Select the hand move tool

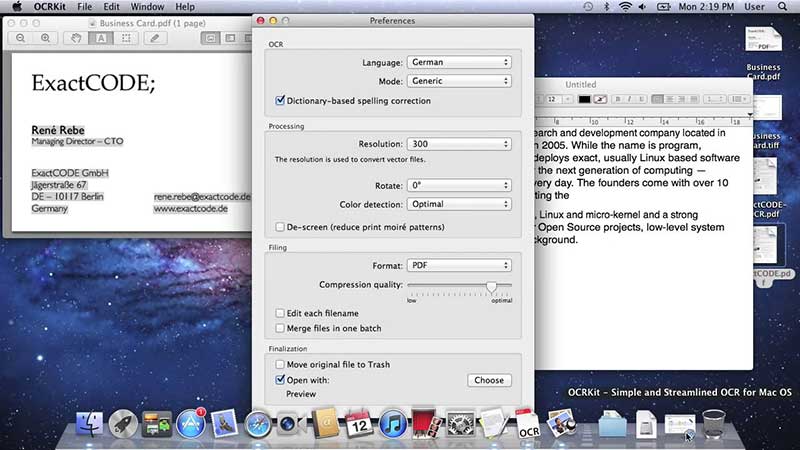(x=76, y=38)
